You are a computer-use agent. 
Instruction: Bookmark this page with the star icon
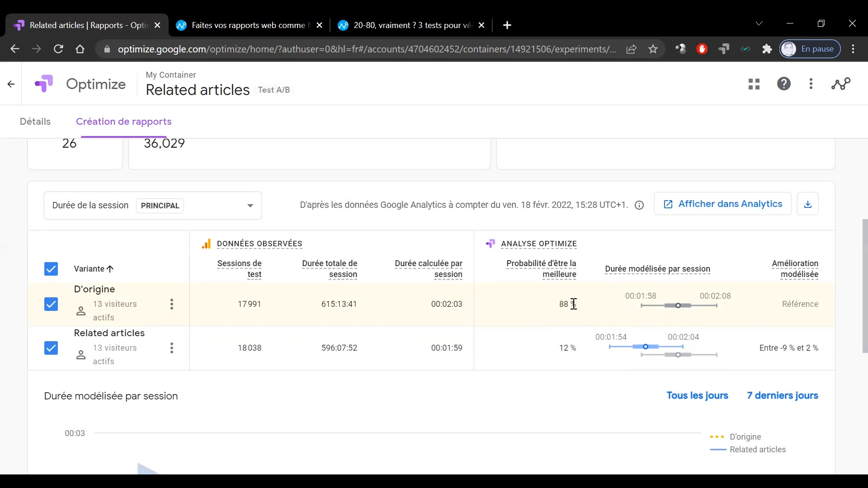[653, 49]
